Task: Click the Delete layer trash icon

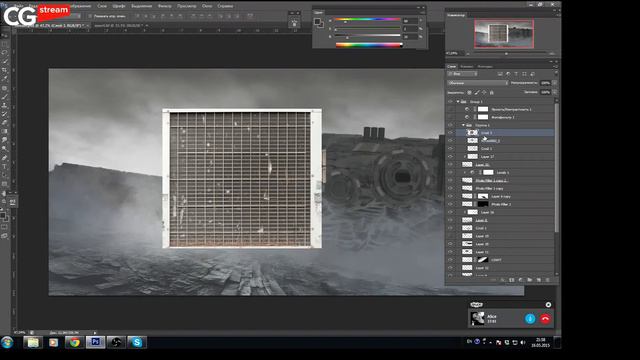Action: pyautogui.click(x=547, y=280)
